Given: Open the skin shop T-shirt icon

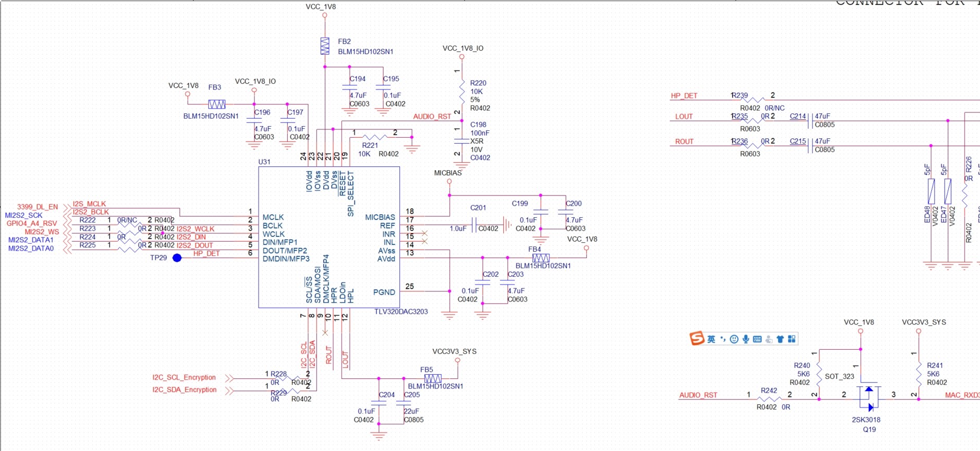Looking at the screenshot, I should pos(780,339).
